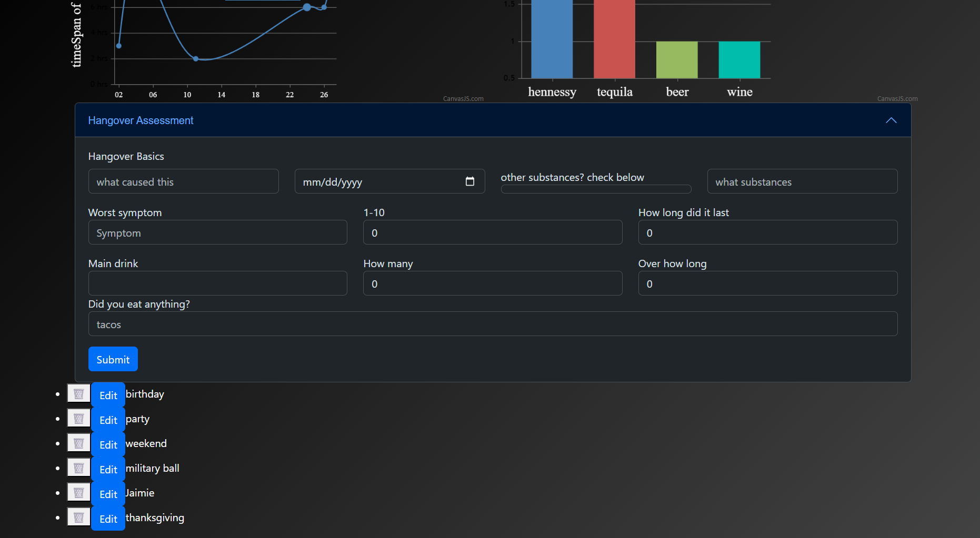This screenshot has width=980, height=538.
Task: Toggle the other substances checkbox
Action: tap(596, 189)
